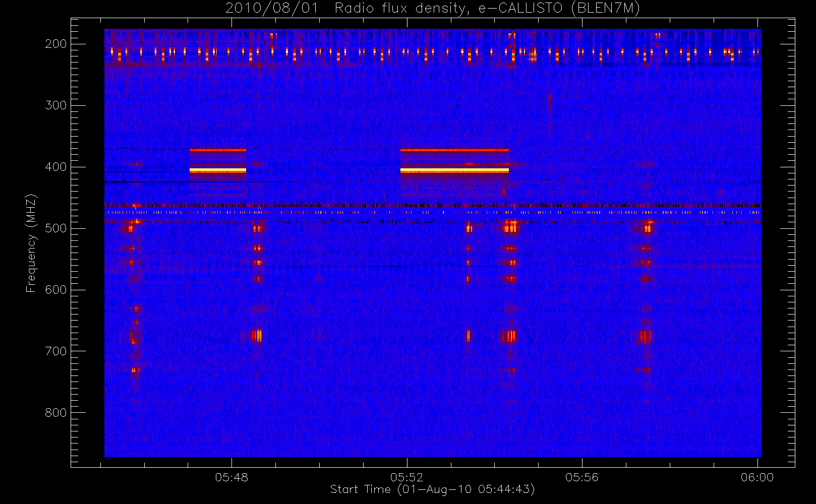Click the 05:52 time tick label
The width and height of the screenshot is (816, 504).
406,477
